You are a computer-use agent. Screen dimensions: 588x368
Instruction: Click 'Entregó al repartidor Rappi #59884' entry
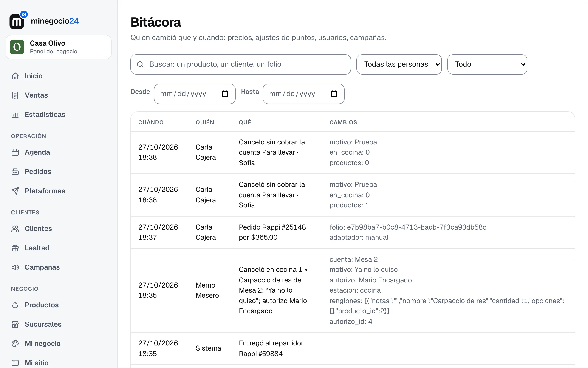[x=271, y=348]
